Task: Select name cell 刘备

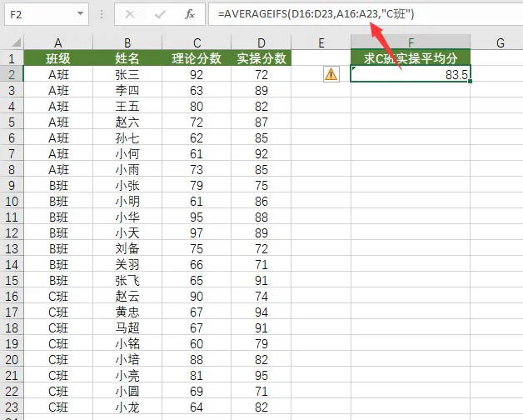Action: (127, 248)
